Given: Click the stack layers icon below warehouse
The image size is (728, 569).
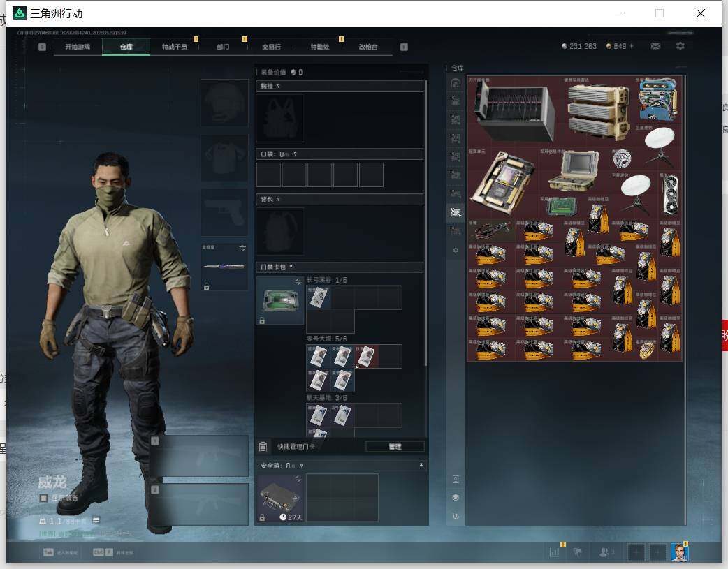Looking at the screenshot, I should pos(456,498).
